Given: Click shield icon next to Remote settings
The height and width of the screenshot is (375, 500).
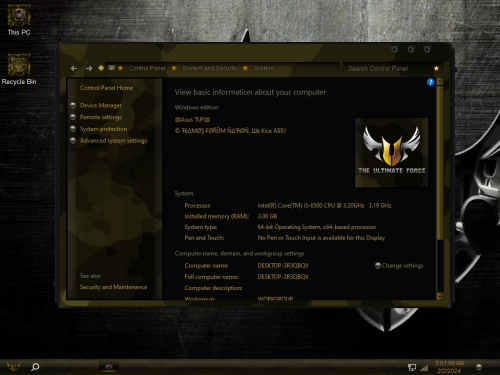Looking at the screenshot, I should click(73, 117).
